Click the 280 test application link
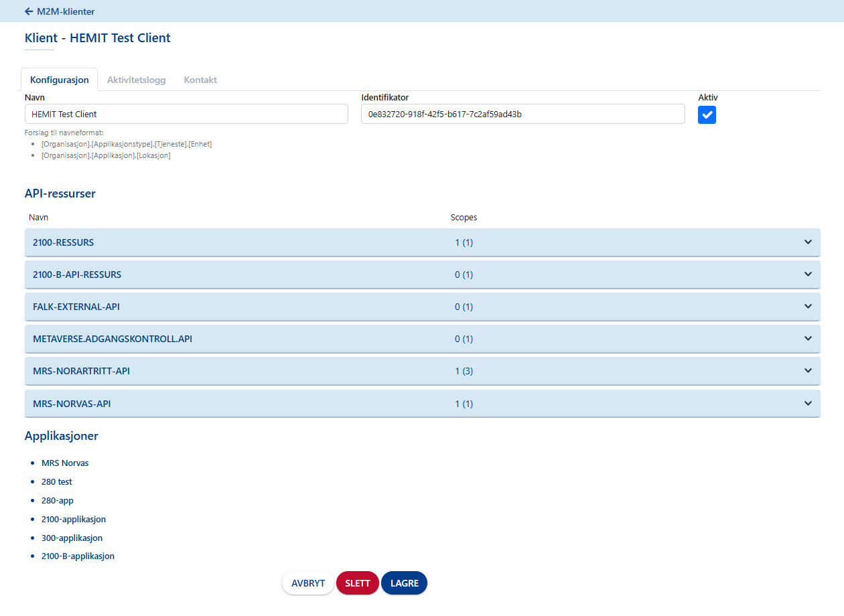Viewport: 844px width, 616px height. [57, 482]
